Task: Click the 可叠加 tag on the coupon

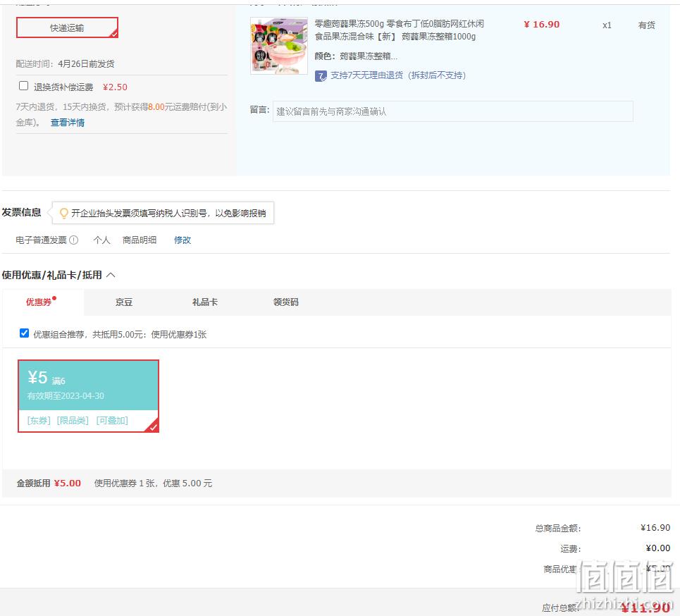Action: click(112, 420)
